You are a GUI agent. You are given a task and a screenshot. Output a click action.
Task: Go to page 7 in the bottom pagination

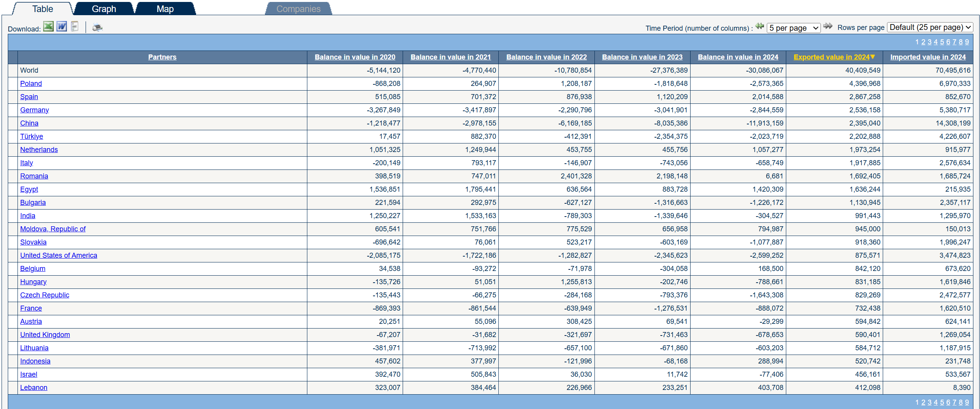[x=954, y=402]
